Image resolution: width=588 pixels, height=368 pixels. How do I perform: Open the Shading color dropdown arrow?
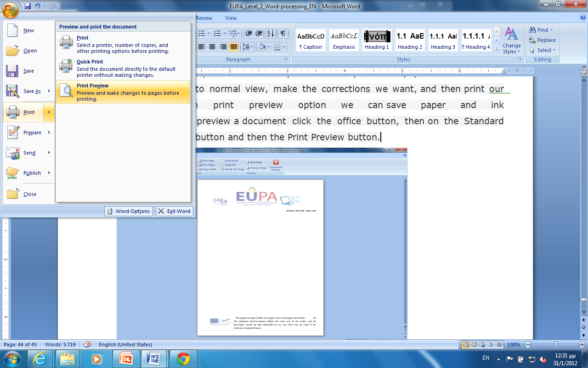tap(269, 46)
